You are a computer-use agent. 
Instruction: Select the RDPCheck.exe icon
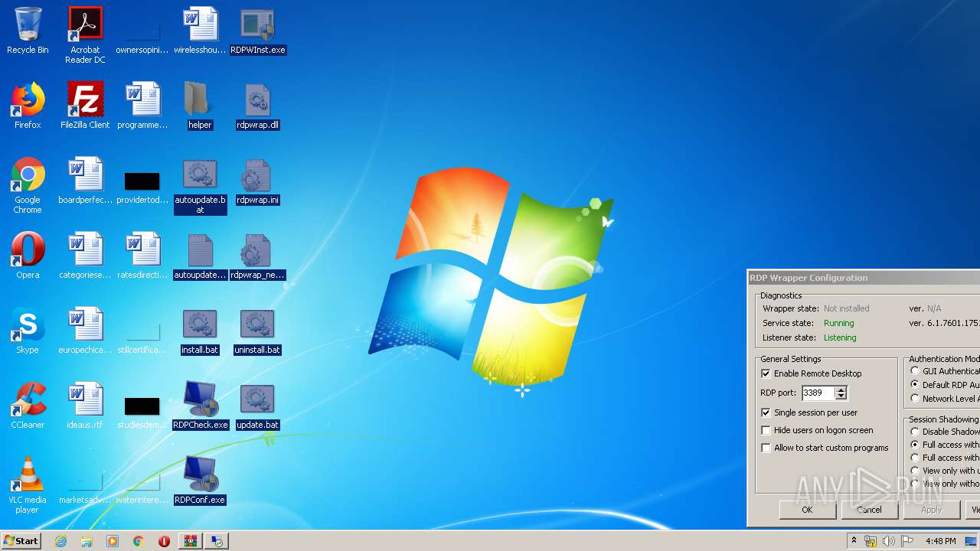click(200, 406)
